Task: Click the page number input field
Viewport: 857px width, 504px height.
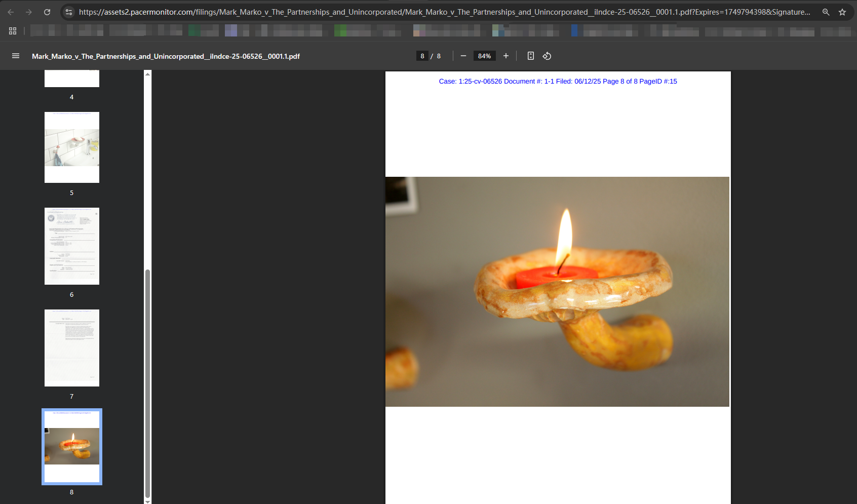Action: pyautogui.click(x=422, y=56)
